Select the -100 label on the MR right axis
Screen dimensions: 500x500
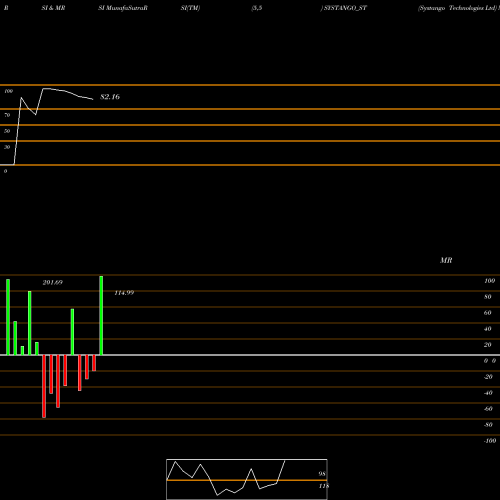490,441
